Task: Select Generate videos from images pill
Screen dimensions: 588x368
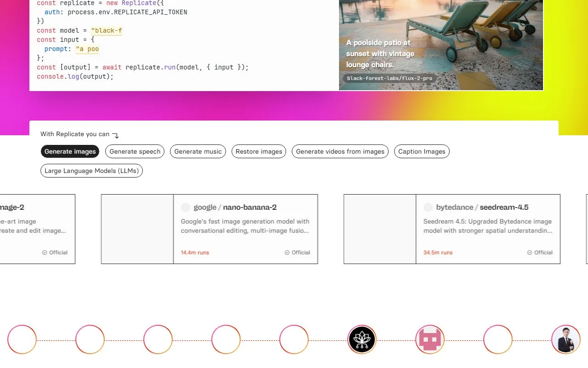Action: [340, 151]
